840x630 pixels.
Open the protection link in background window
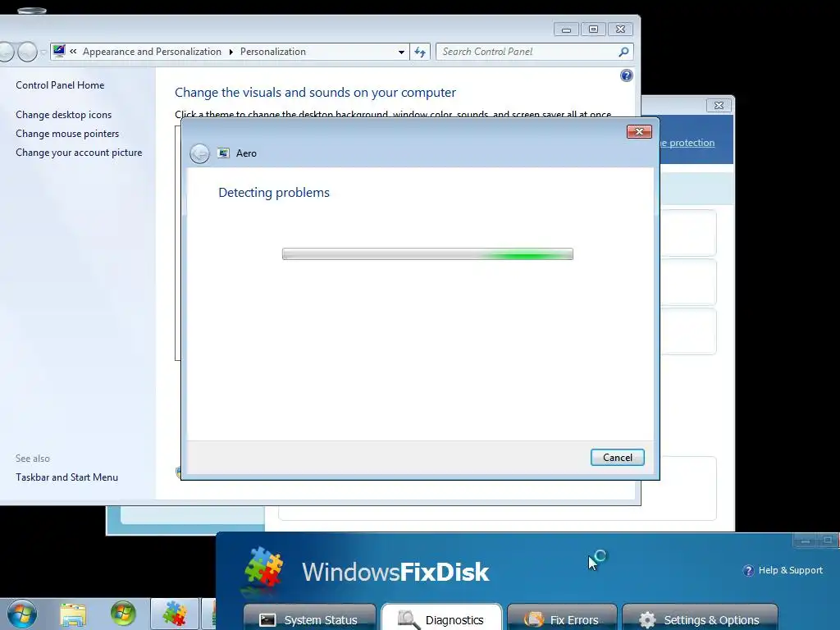coord(687,143)
